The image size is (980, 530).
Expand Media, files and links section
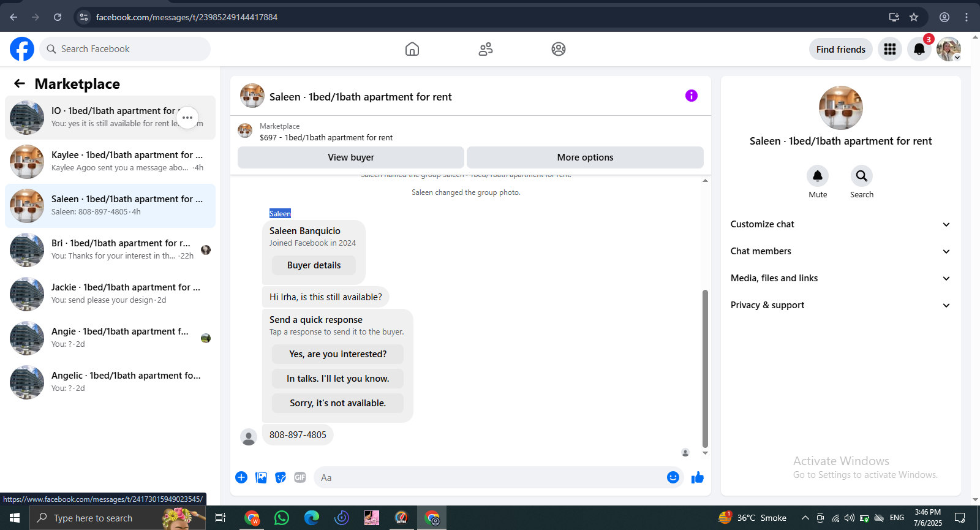coord(840,278)
